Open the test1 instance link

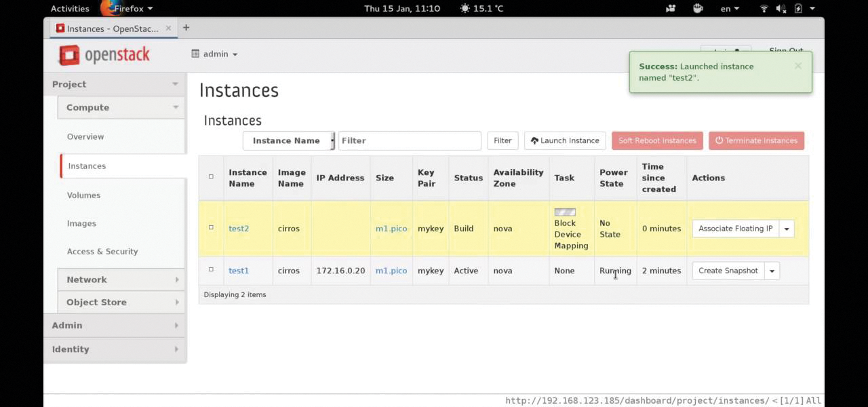(239, 271)
